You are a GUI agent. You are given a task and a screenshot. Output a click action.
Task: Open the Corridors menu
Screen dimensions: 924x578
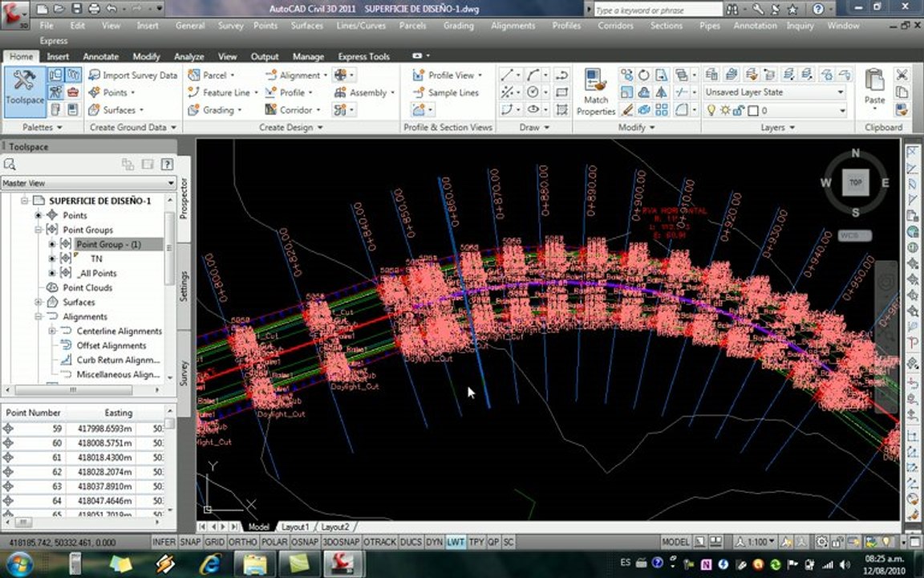click(615, 26)
